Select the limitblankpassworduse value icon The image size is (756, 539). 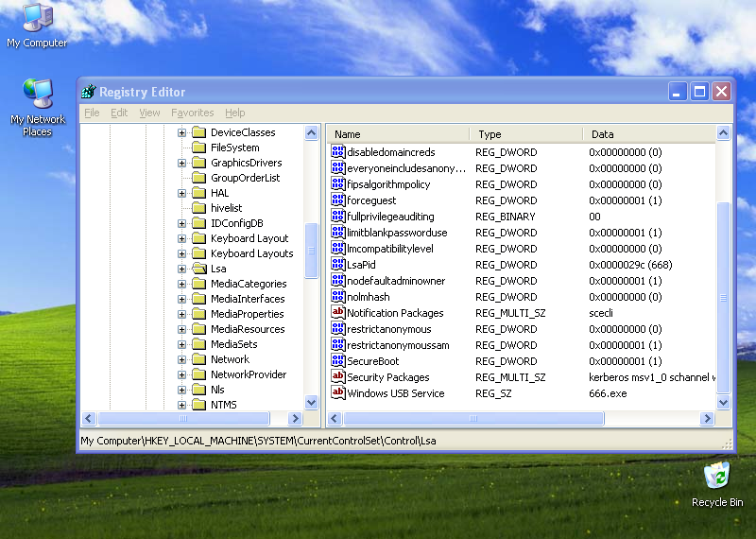pos(338,233)
